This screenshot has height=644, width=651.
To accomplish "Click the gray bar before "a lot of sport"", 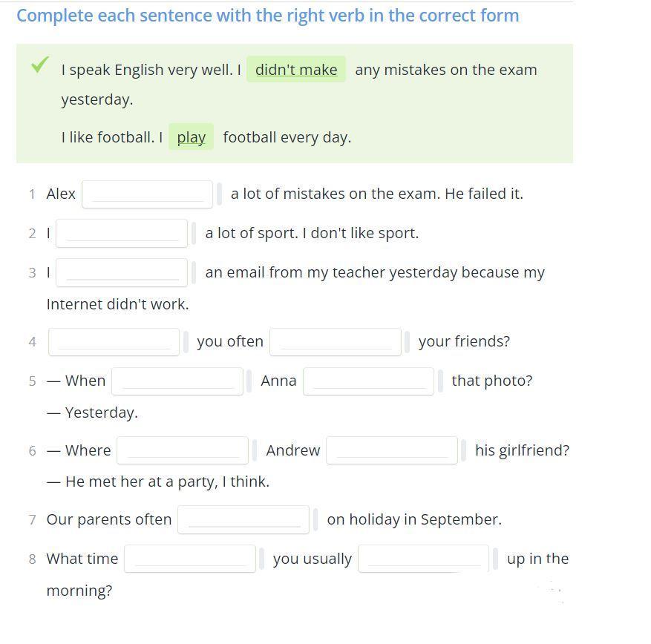I will (194, 234).
